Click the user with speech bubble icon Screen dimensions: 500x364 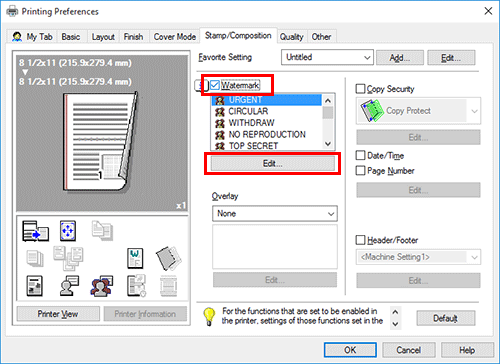pyautogui.click(x=69, y=286)
